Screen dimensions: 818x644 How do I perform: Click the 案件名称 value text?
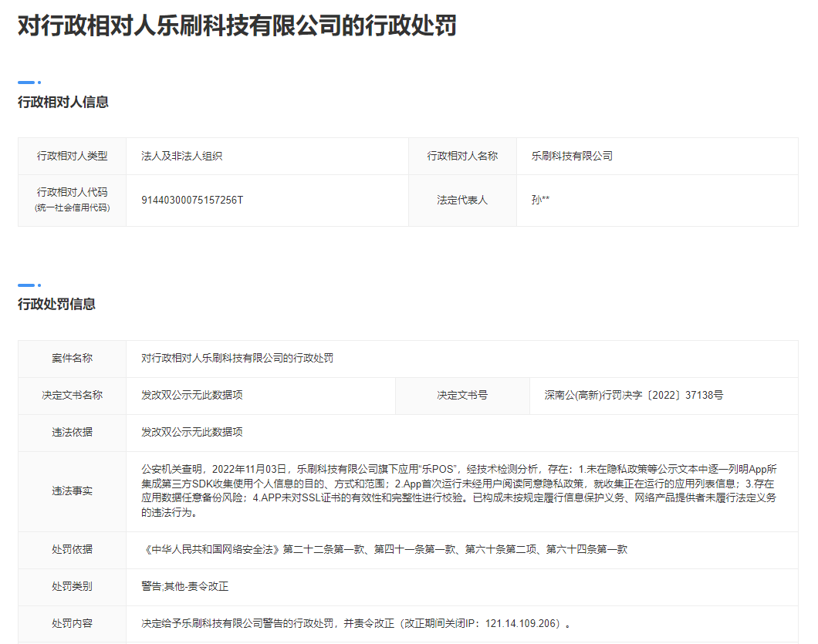pos(238,358)
